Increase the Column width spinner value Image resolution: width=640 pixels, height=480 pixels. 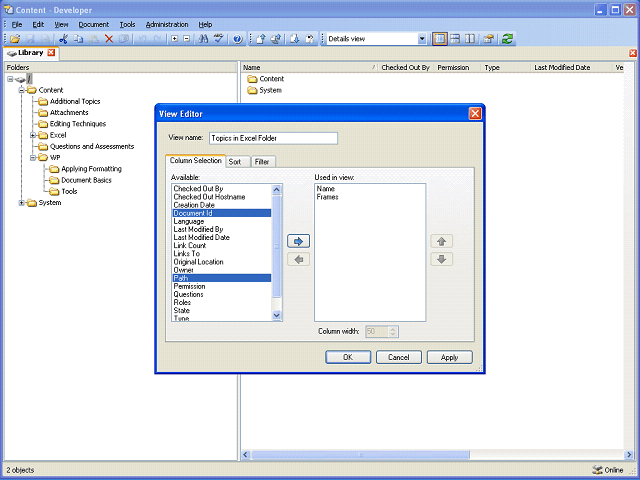click(393, 329)
